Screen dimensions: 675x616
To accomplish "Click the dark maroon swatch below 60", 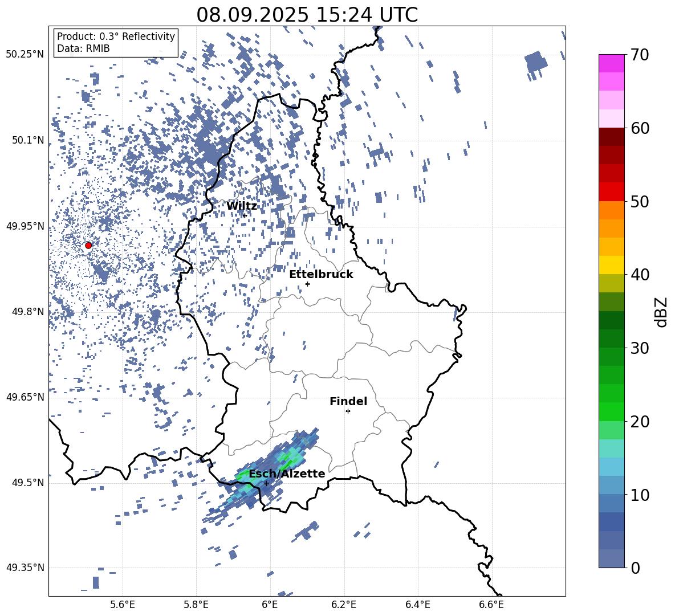I will (x=611, y=137).
